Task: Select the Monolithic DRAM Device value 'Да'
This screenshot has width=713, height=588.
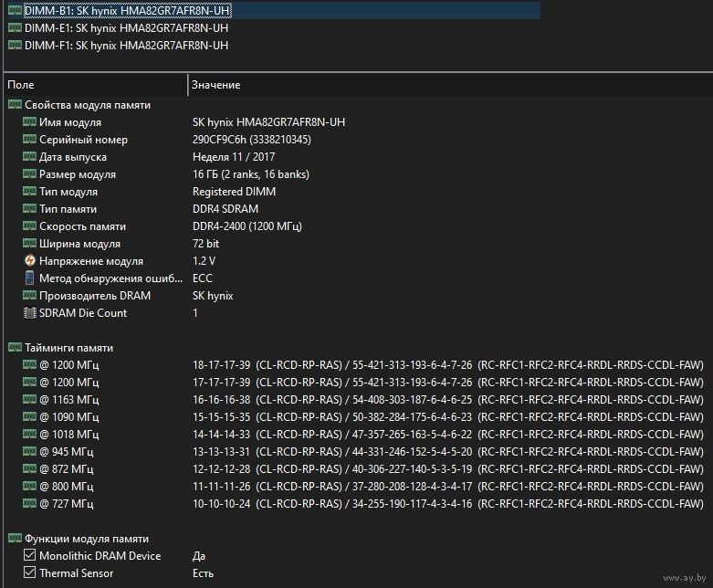Action: click(x=199, y=556)
